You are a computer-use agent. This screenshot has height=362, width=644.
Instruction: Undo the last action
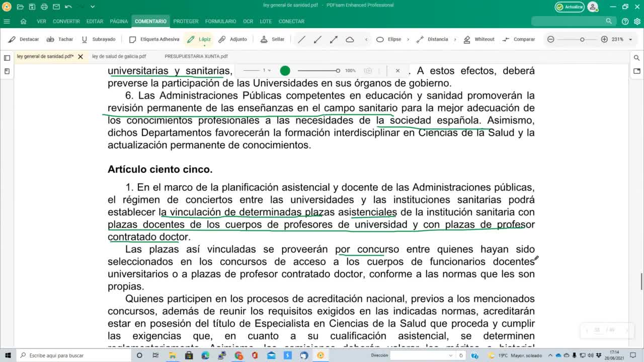[x=68, y=7]
